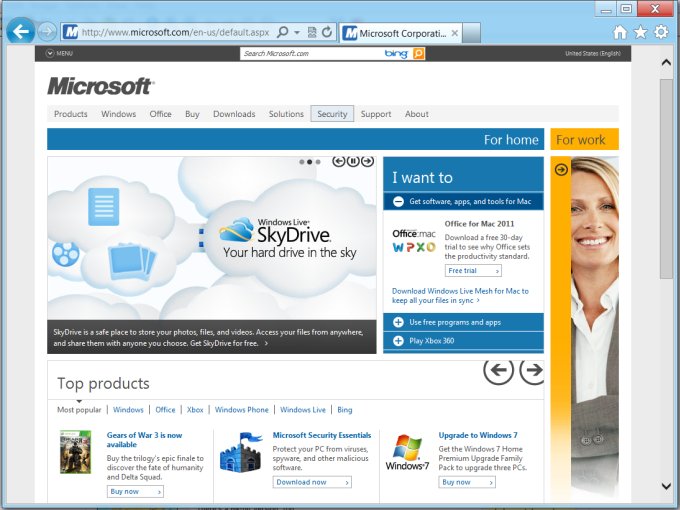Open Download Windows Live Mesh for Mac link

pos(460,296)
